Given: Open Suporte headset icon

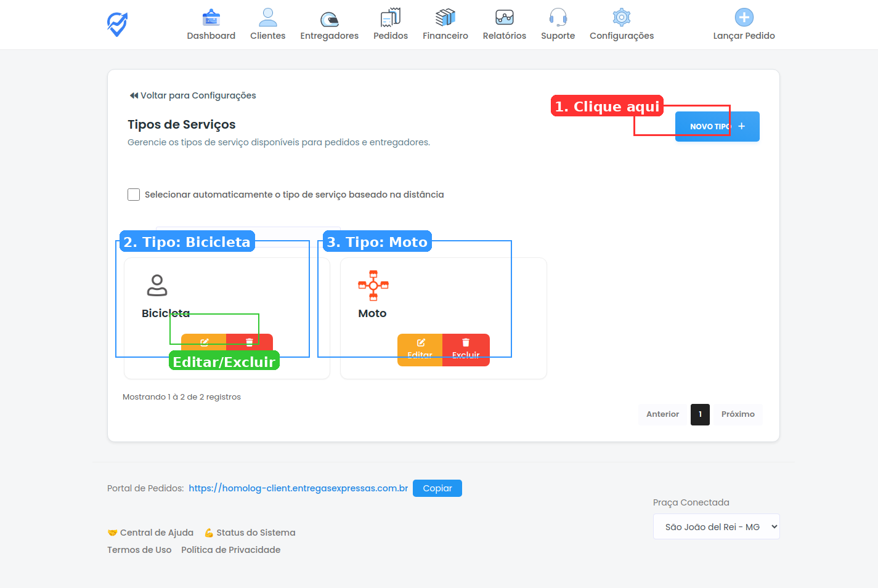Looking at the screenshot, I should 558,17.
